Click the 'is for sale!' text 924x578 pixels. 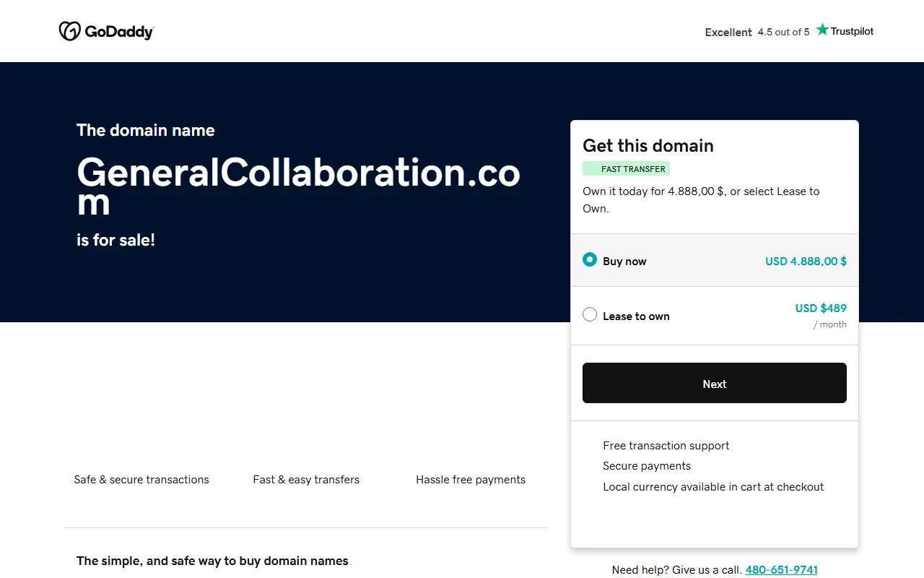pyautogui.click(x=115, y=240)
